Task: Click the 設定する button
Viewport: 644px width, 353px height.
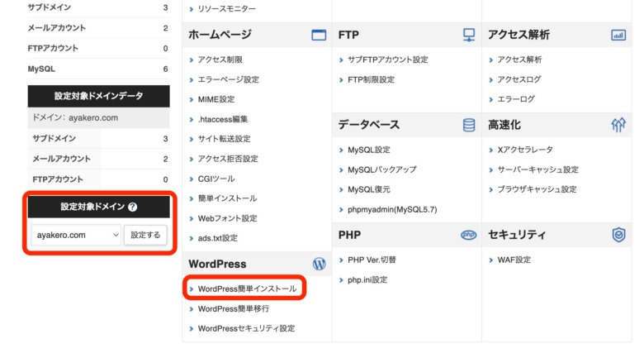Action: point(145,235)
